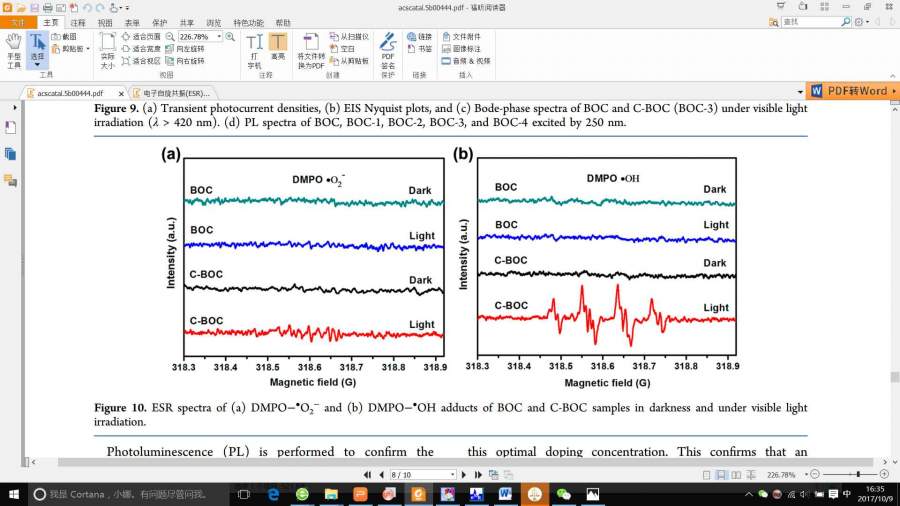The height and width of the screenshot is (506, 900).
Task: Open the Snapshot (截图) tool
Action: click(x=64, y=37)
